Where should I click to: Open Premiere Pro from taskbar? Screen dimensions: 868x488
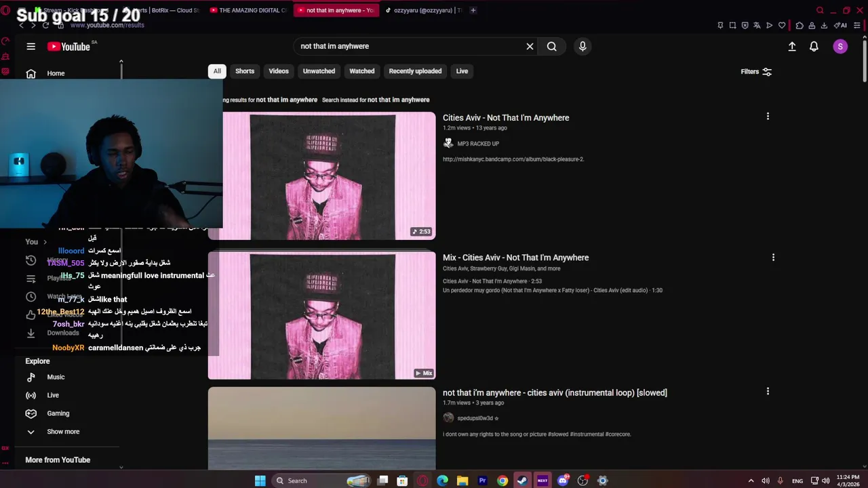point(482,481)
